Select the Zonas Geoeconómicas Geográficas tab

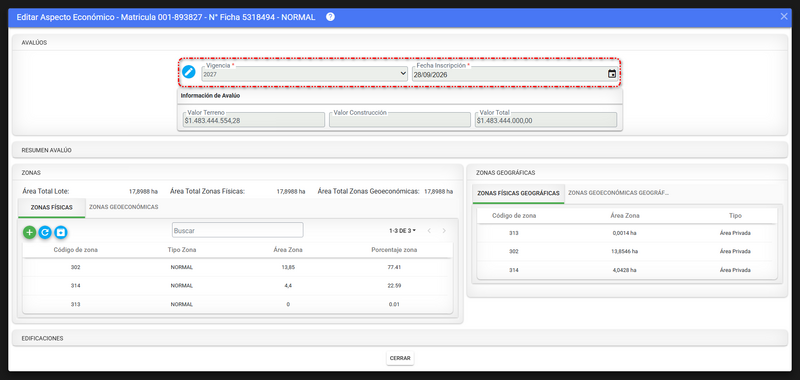click(618, 193)
